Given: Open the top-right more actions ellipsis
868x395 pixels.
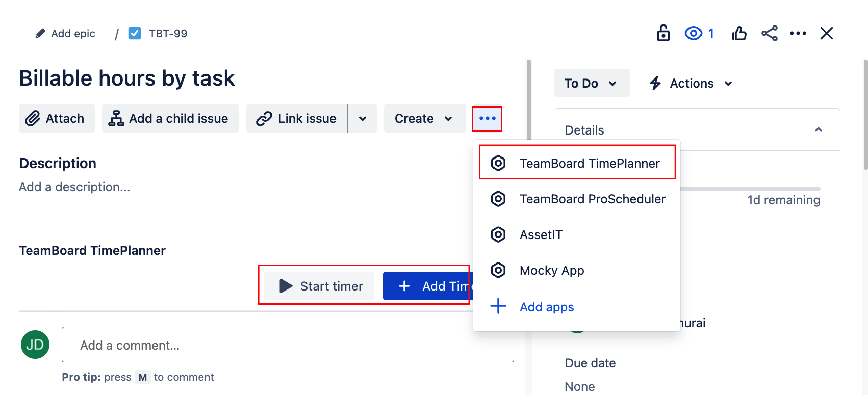Looking at the screenshot, I should click(x=798, y=34).
